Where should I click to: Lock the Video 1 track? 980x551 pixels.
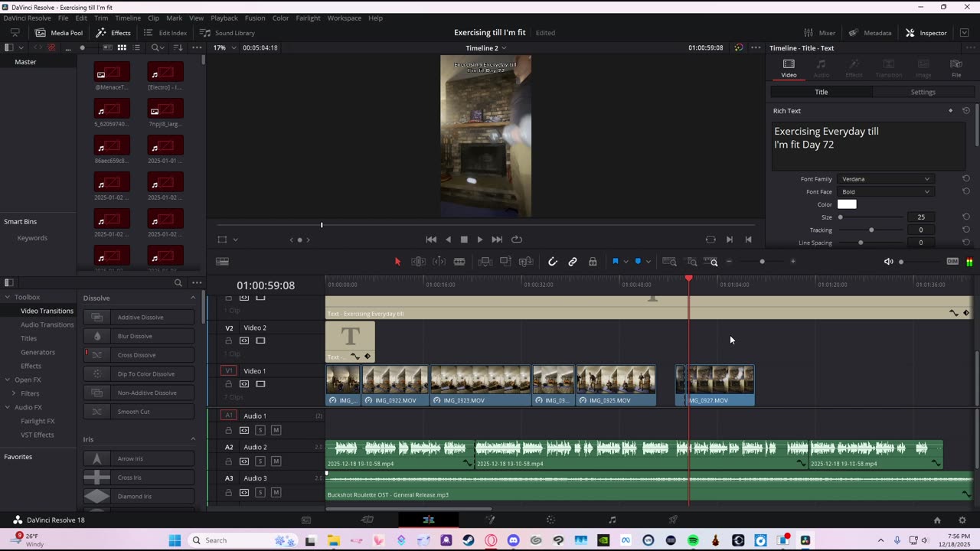point(228,384)
